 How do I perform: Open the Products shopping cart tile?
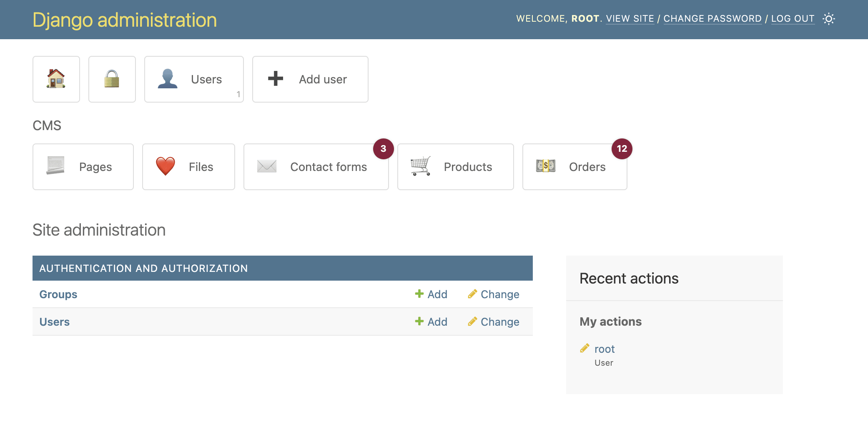coord(455,167)
